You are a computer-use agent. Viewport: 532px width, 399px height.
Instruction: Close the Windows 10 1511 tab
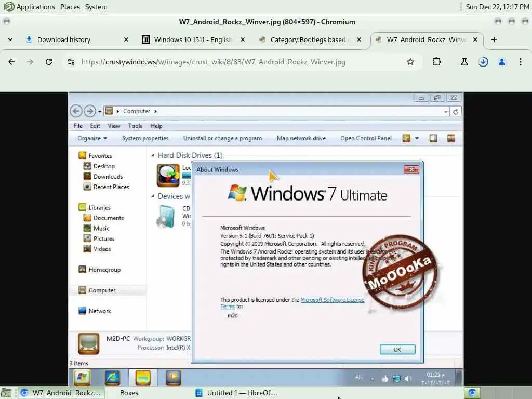(243, 39)
